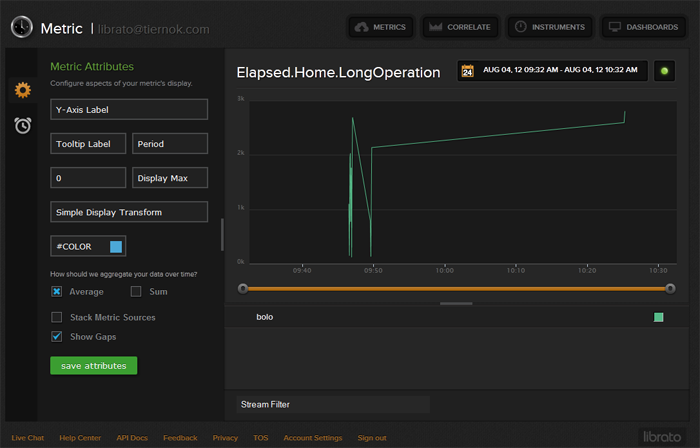Open the Dashboards navigation tab
700x448 pixels.
(644, 27)
